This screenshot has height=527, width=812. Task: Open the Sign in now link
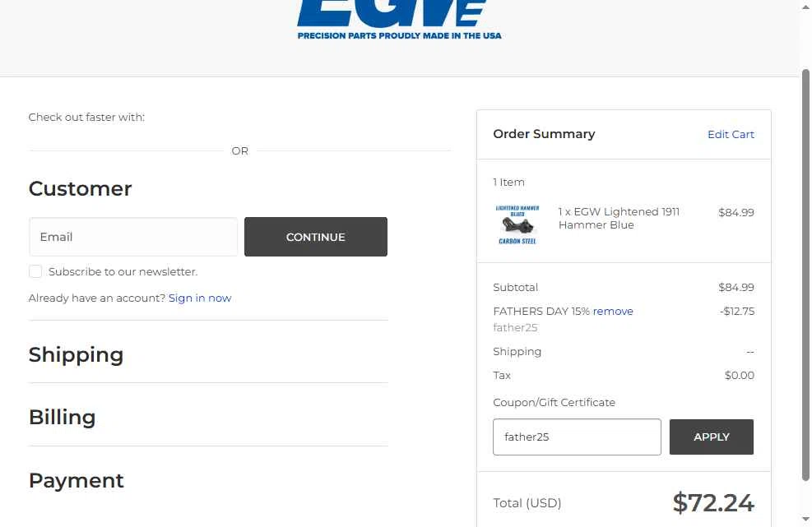[200, 298]
